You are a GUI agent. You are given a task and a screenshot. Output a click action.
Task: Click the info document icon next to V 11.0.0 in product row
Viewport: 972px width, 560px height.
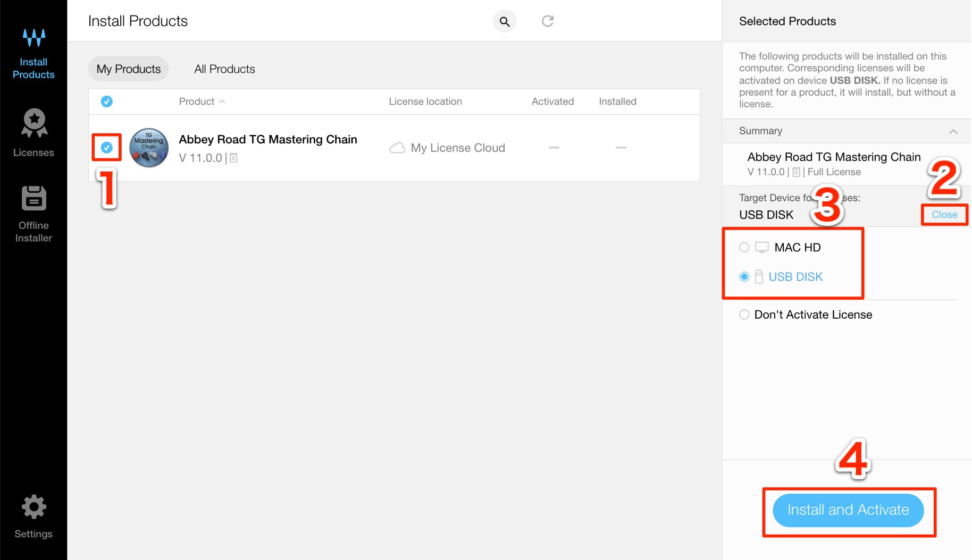(x=233, y=158)
